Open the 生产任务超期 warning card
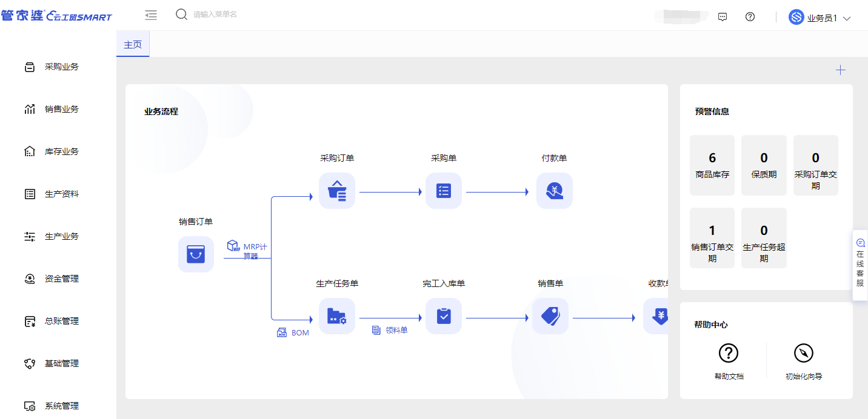This screenshot has width=868, height=419. [764, 238]
